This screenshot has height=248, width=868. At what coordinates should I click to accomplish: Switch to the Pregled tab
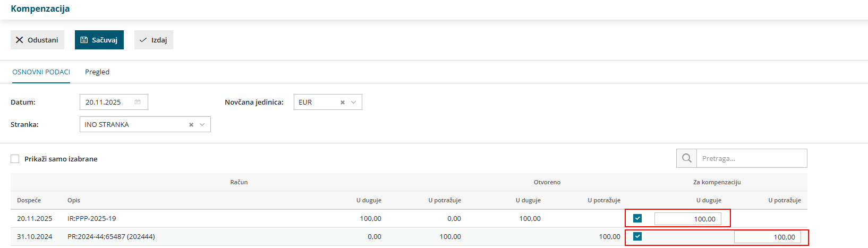point(97,72)
